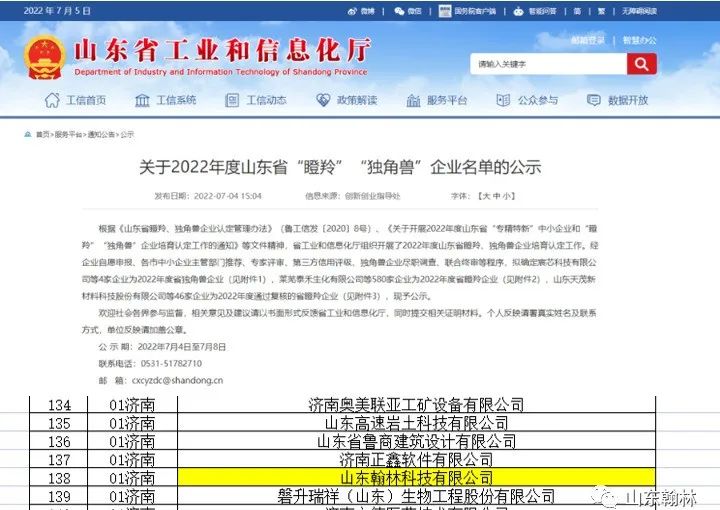Click the chart icon beside 服务平台
Screen dimensions: 720x510
tap(413, 100)
